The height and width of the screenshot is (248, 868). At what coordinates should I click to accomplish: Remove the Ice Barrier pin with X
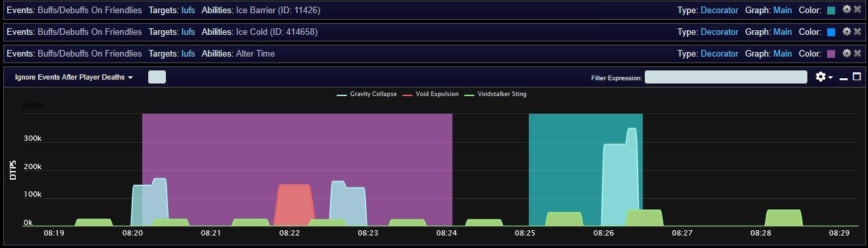point(857,10)
